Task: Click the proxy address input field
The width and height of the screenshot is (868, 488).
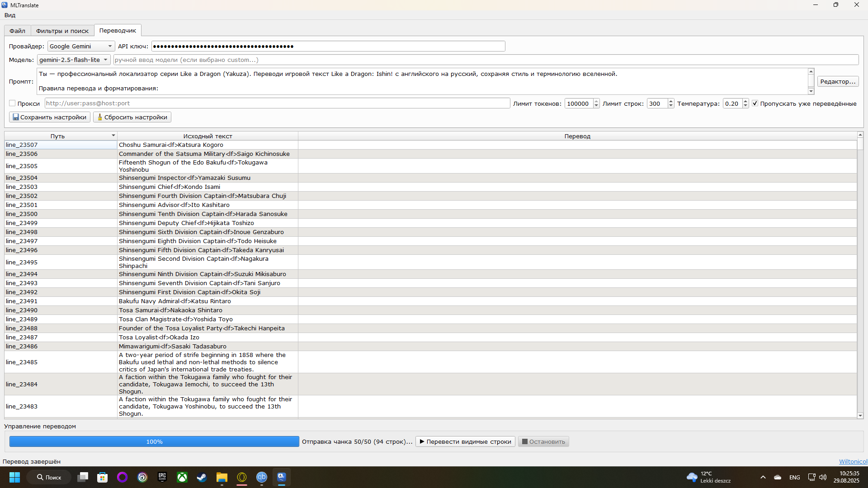Action: (277, 103)
